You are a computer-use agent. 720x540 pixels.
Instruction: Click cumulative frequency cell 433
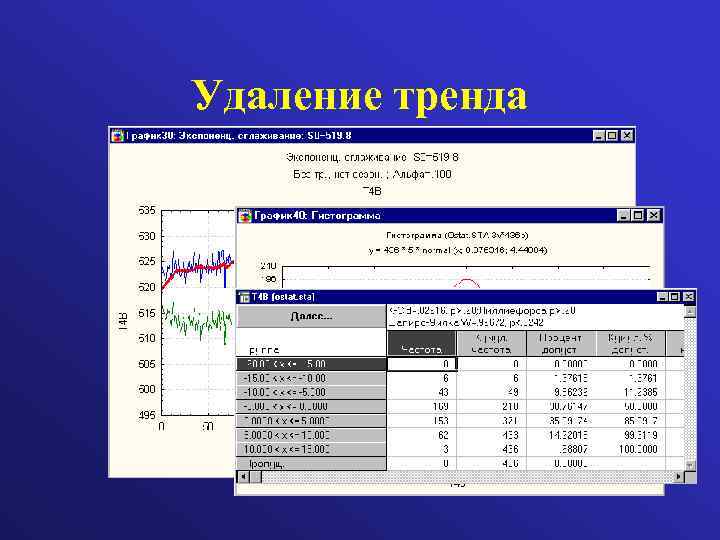pos(492,435)
